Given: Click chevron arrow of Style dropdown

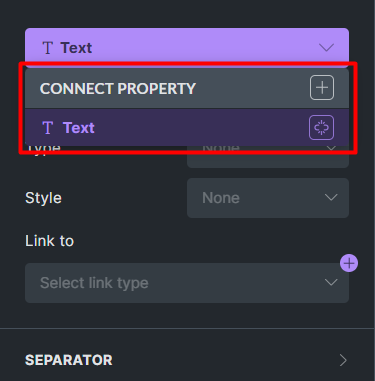Looking at the screenshot, I should pos(331,198).
